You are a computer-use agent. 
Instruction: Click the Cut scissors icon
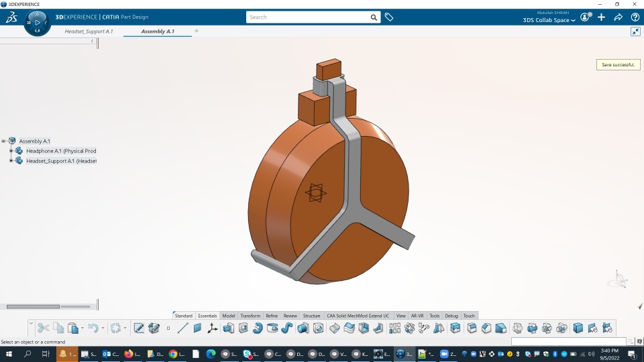pyautogui.click(x=43, y=328)
